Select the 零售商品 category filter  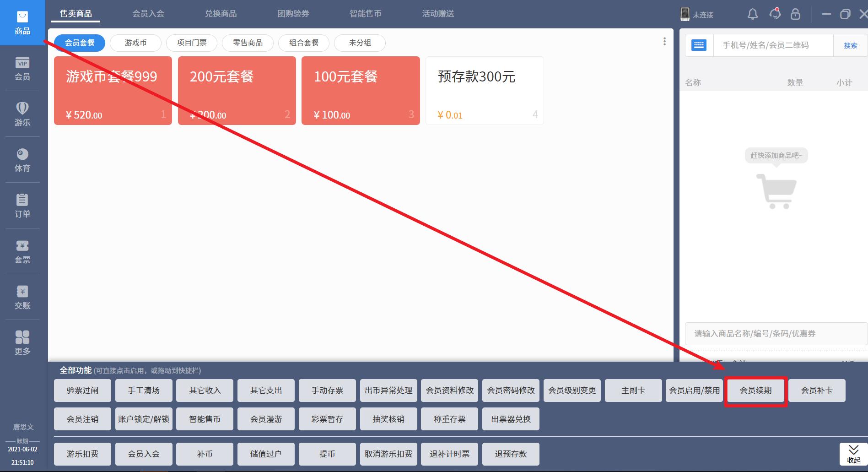click(x=248, y=43)
